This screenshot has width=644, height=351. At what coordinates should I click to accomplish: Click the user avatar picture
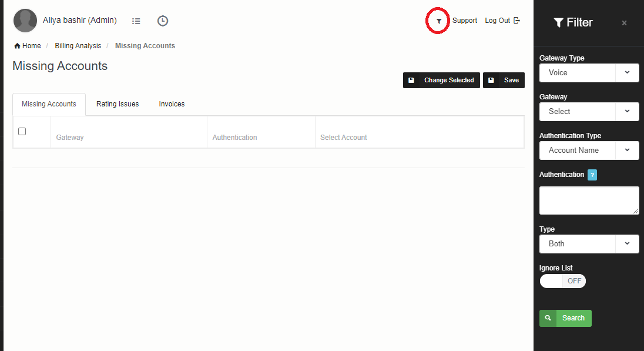(x=25, y=21)
